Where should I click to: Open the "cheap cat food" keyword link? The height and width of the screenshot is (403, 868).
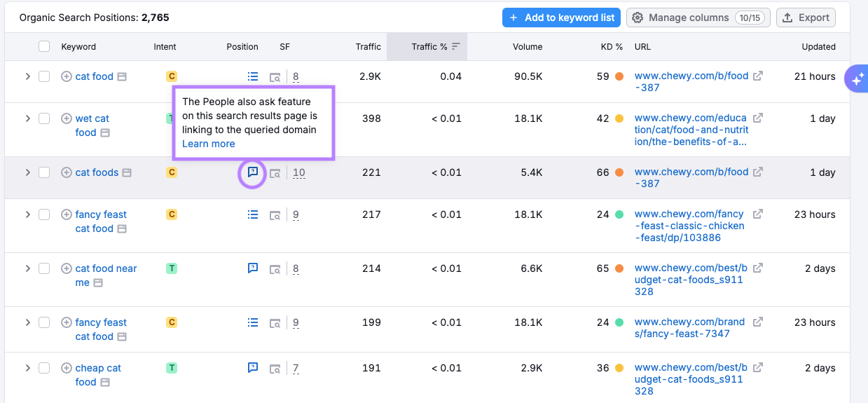click(98, 375)
